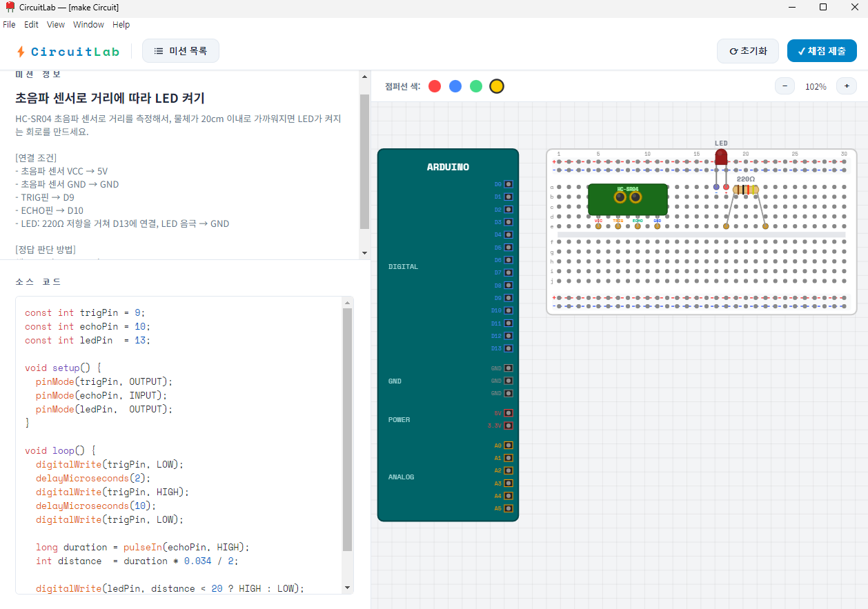Click Arduino analog pin A3
Image resolution: width=868 pixels, height=609 pixels.
[x=509, y=483]
